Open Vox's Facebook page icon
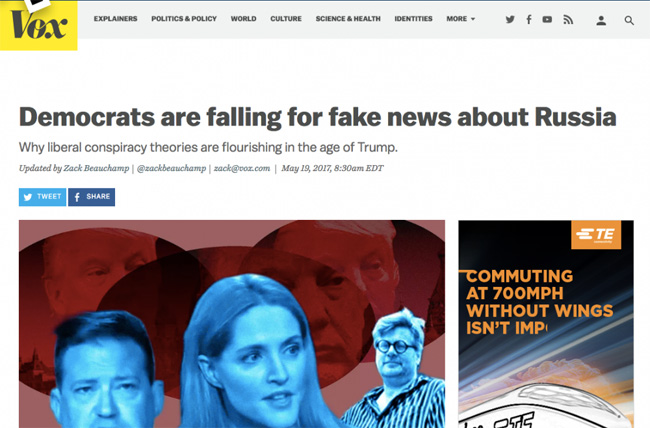 (529, 19)
